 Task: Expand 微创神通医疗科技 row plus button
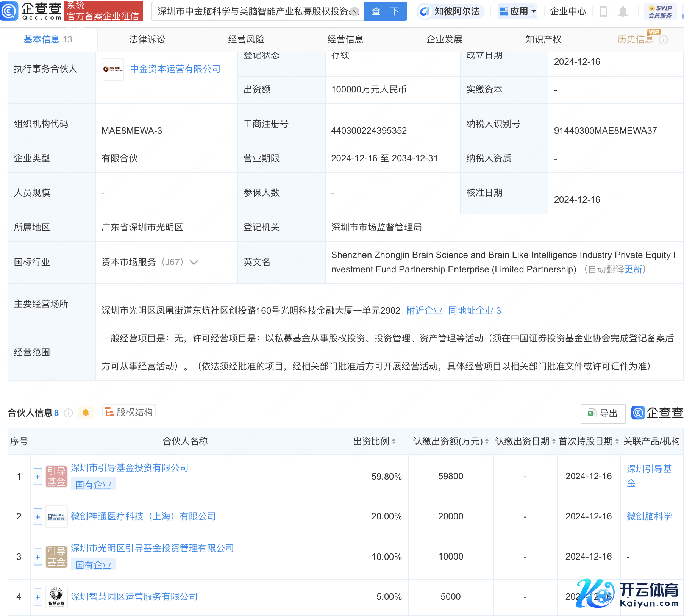coord(38,517)
